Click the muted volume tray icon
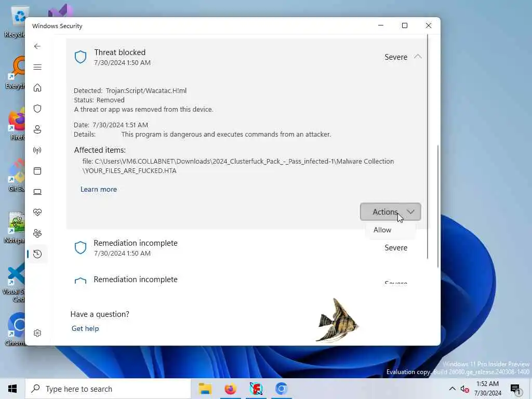 point(465,389)
